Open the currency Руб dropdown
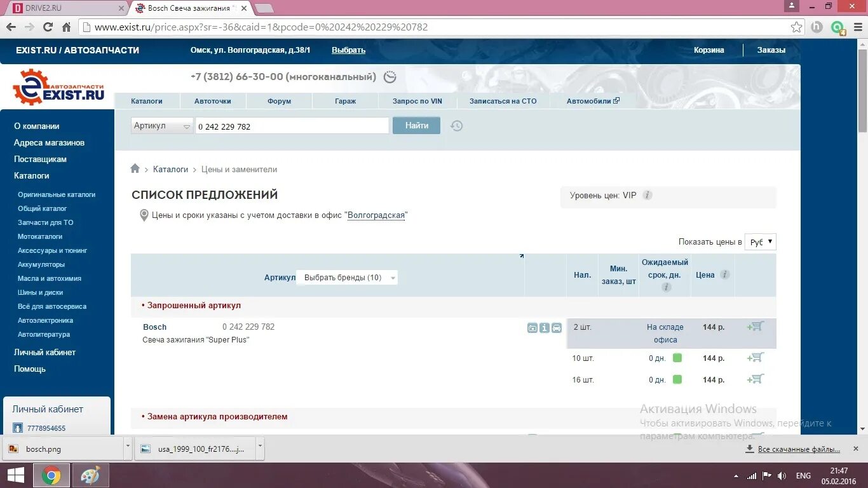This screenshot has width=868, height=488. (x=760, y=242)
